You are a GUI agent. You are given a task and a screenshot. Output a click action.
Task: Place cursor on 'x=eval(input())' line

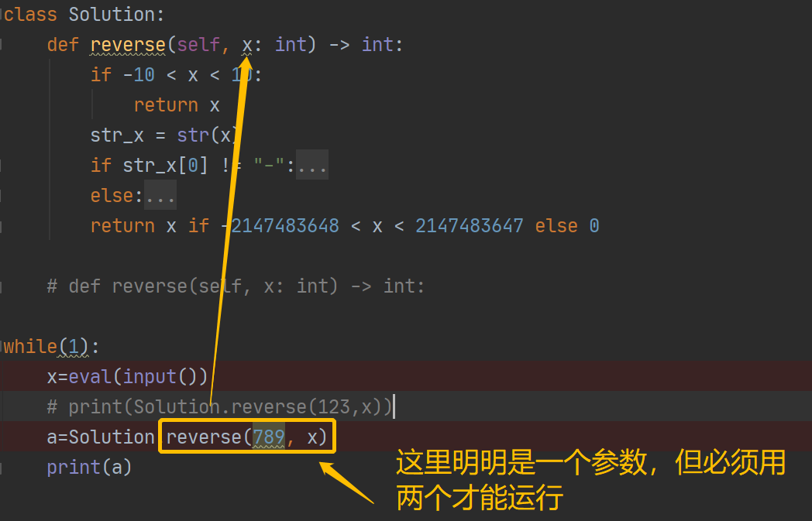pyautogui.click(x=127, y=377)
